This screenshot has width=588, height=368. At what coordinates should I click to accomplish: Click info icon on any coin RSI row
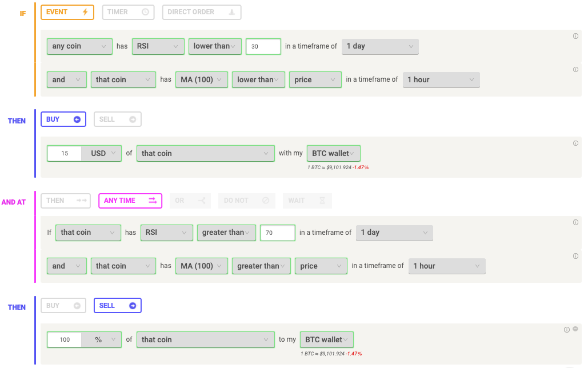coord(575,36)
